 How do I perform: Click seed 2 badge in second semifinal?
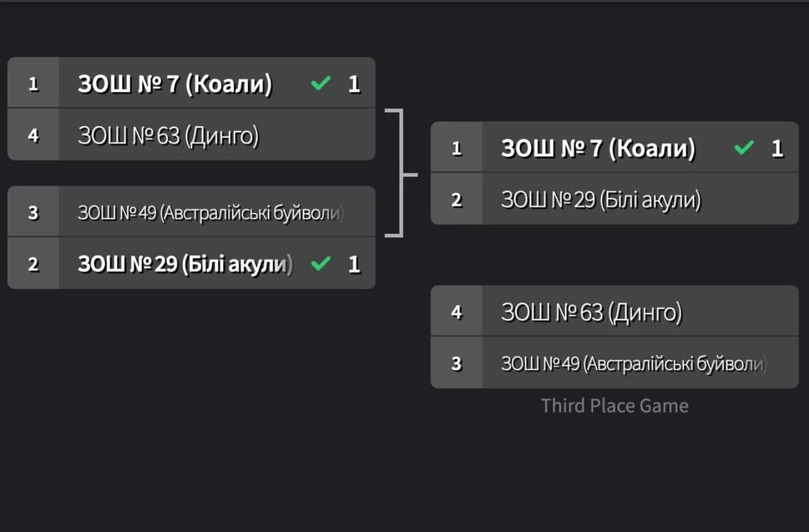33,263
